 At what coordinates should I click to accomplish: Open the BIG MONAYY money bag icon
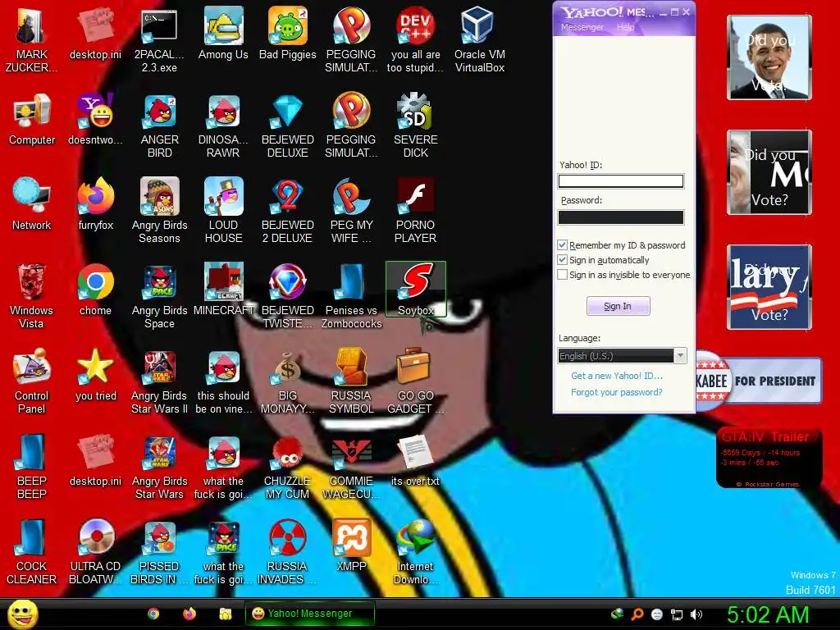[288, 381]
